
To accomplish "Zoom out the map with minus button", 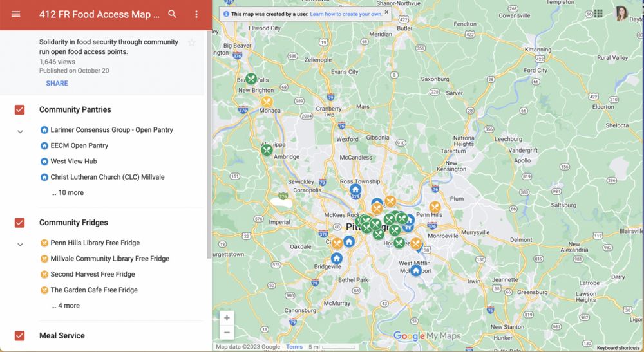I will (227, 332).
